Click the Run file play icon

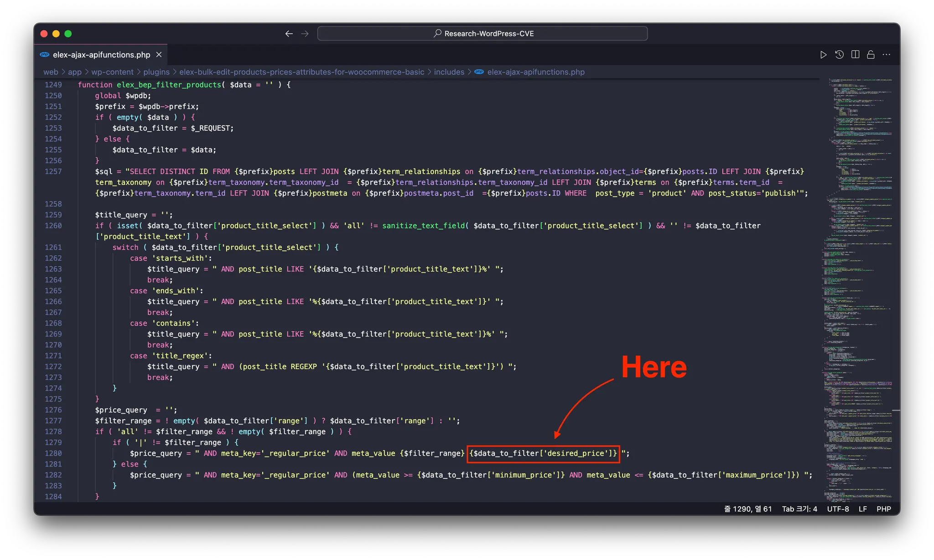point(823,55)
